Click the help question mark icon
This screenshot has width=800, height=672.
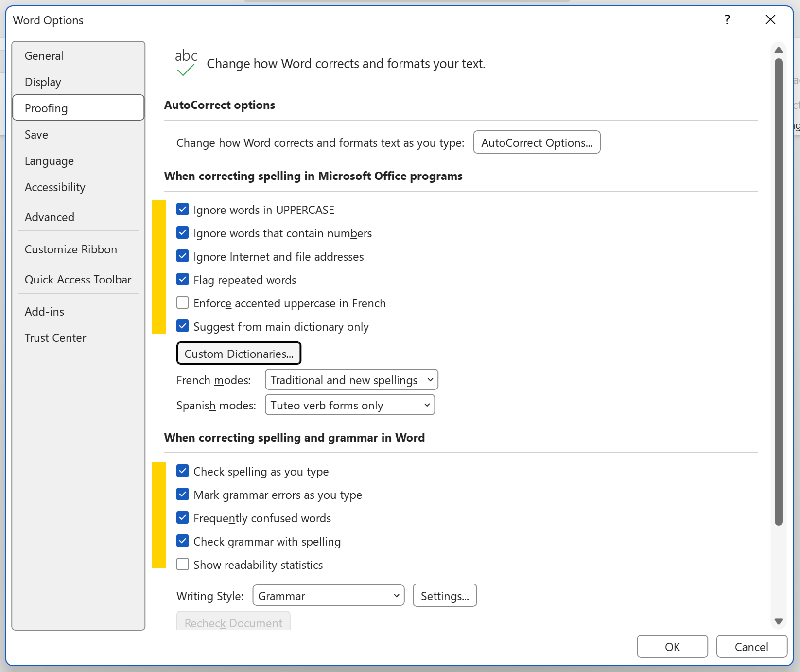(727, 20)
